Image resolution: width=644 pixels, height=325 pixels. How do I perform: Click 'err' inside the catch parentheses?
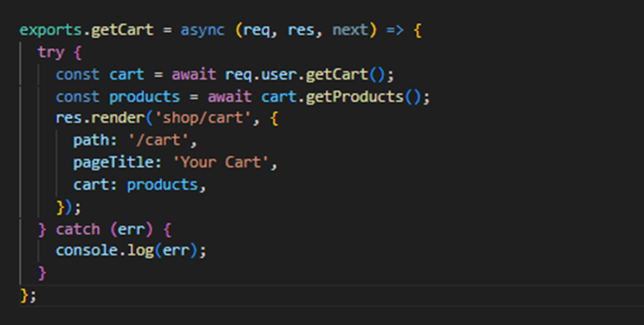click(x=131, y=229)
